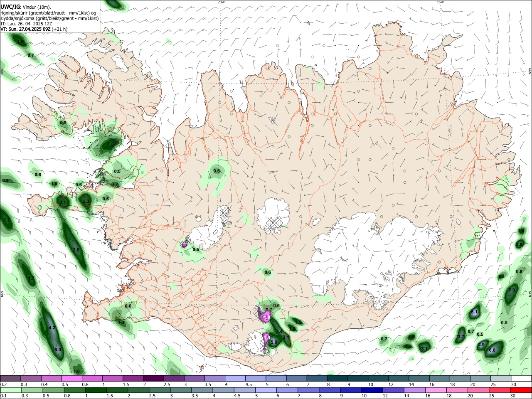The image size is (532, 399).
Task: Click the white top-row swatch starting at 30
Action: pyautogui.click(x=521, y=379)
